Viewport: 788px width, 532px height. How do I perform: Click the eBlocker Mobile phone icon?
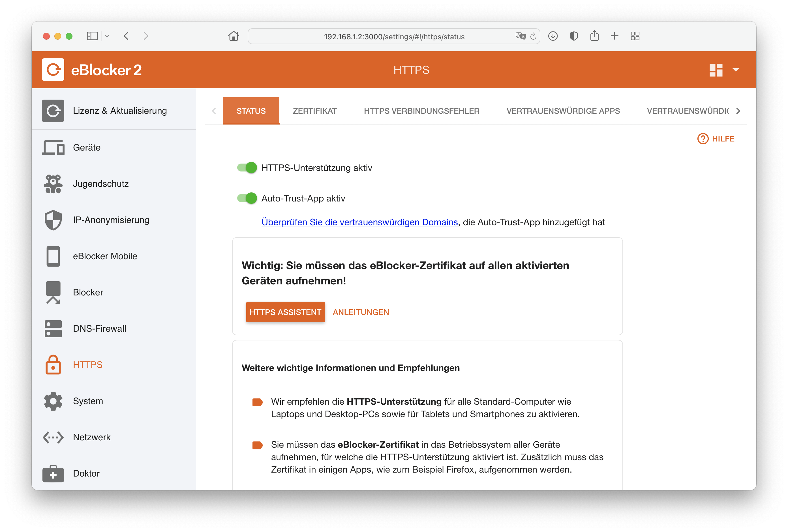point(53,256)
